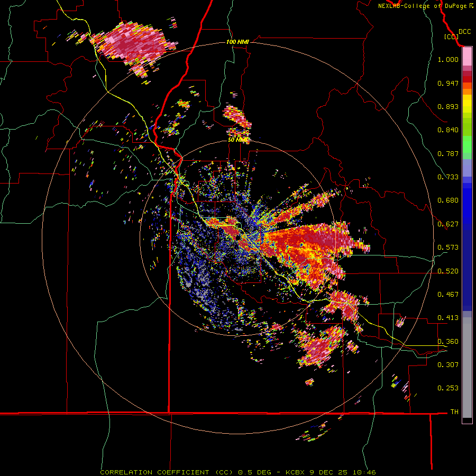Screen dimensions: 476x476
Task: Select the 1.000 legend value
Action: tap(448, 59)
